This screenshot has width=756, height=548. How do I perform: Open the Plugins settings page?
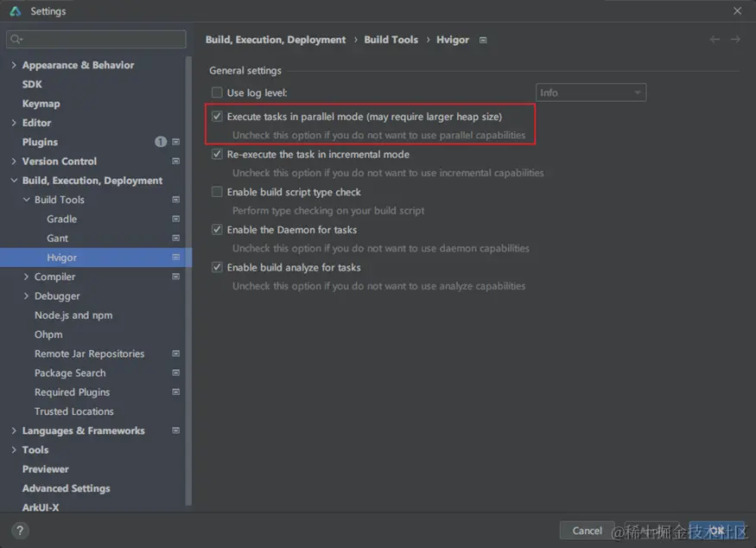click(40, 142)
